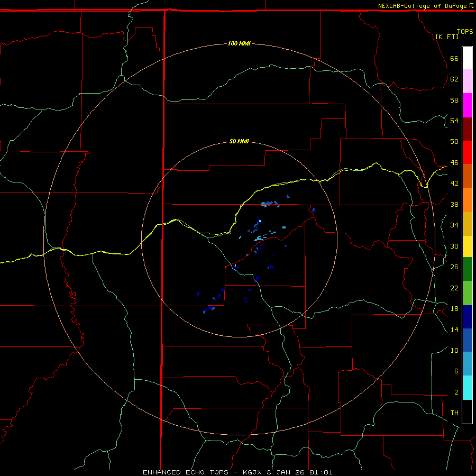Click the yellow legend swatch
This screenshot has height=476, width=476.
(x=467, y=246)
